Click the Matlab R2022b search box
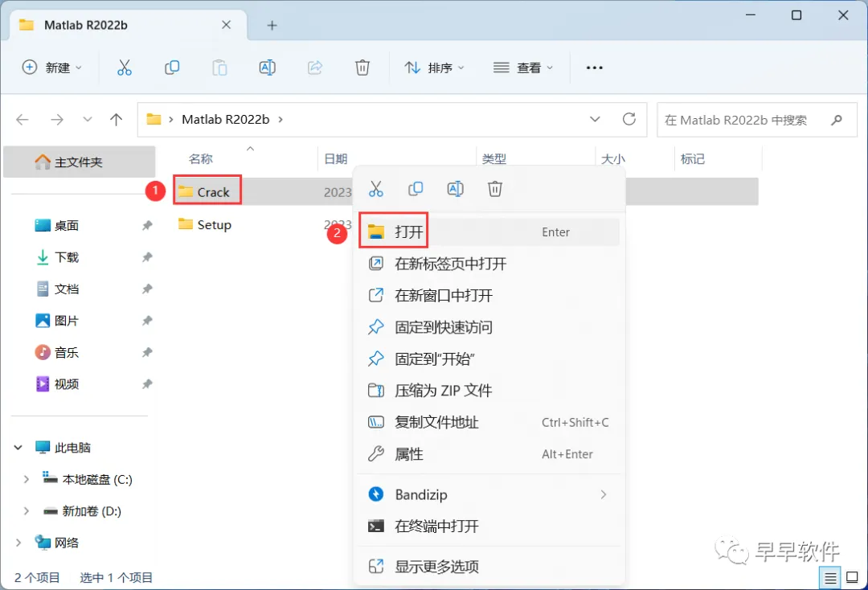 [x=757, y=120]
